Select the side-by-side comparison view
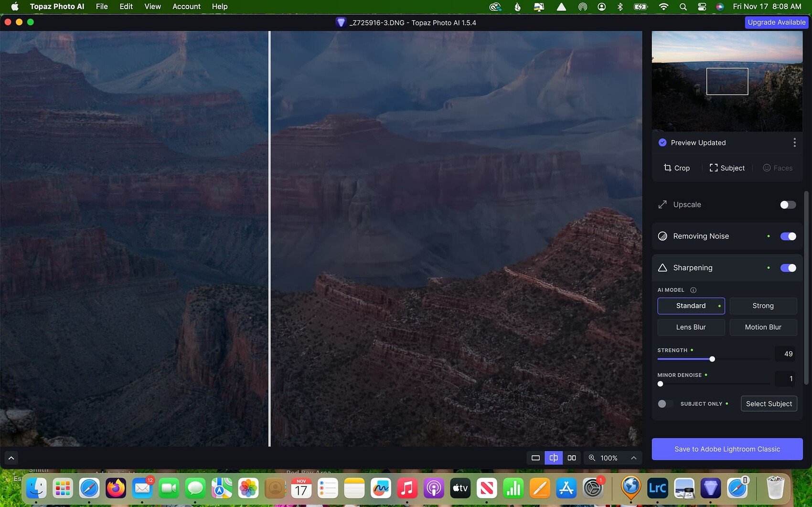Image resolution: width=812 pixels, height=507 pixels. pyautogui.click(x=571, y=457)
